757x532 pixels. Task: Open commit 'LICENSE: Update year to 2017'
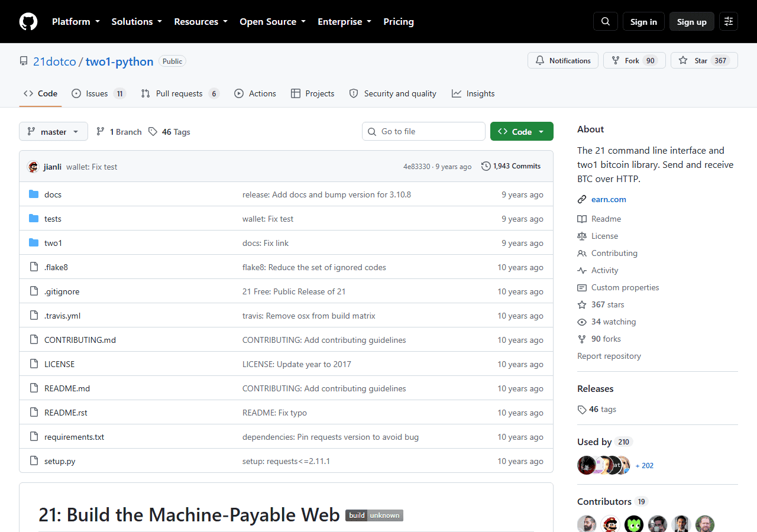[297, 364]
